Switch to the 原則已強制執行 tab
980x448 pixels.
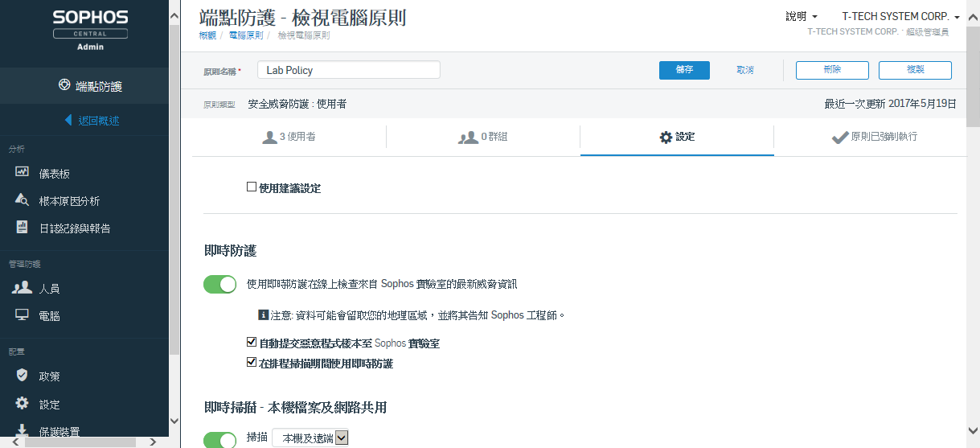point(871,138)
